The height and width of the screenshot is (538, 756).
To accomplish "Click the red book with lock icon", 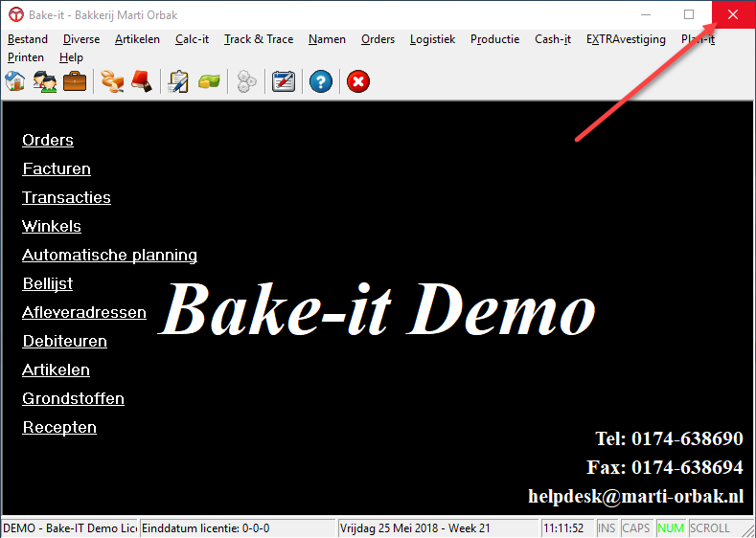I will coord(142,81).
